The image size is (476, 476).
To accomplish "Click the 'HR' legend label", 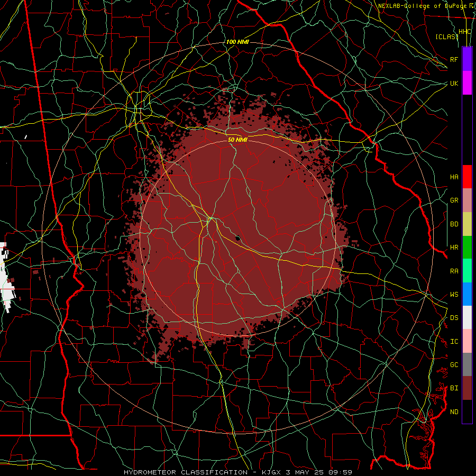I will click(x=454, y=248).
